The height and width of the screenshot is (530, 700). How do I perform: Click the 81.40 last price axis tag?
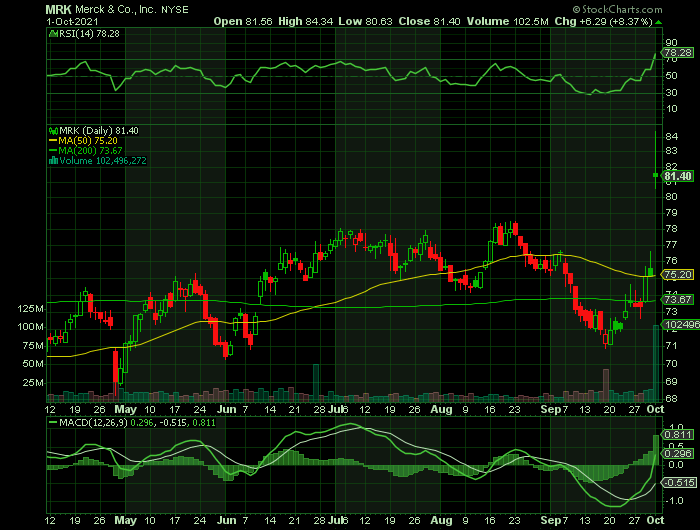678,176
